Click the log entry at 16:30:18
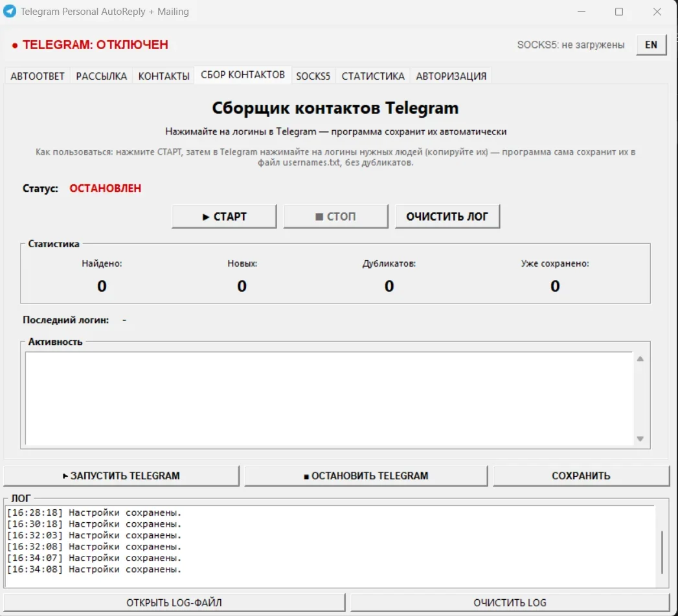This screenshot has height=616, width=678. (94, 524)
